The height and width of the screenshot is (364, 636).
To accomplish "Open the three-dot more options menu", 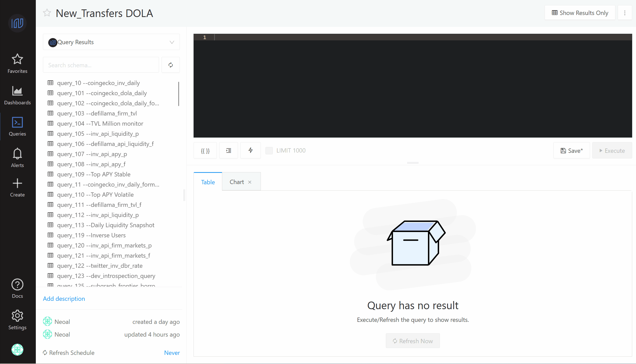I will (x=625, y=13).
